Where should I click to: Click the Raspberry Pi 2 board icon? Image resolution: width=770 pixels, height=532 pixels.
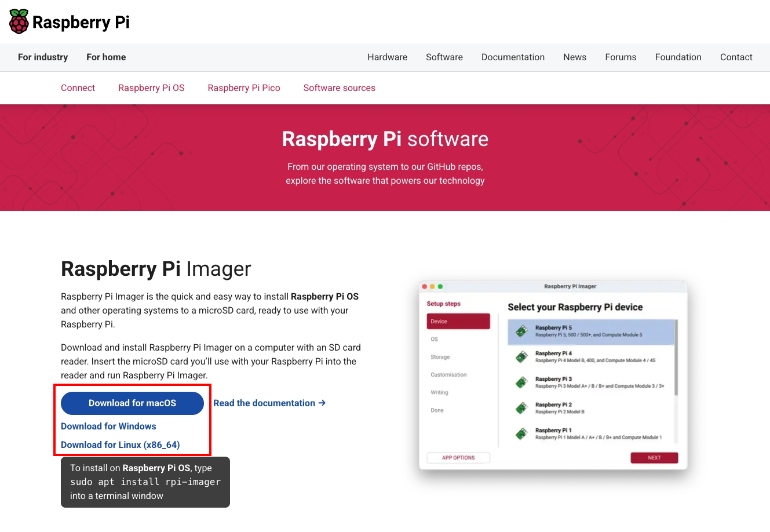pyautogui.click(x=521, y=408)
